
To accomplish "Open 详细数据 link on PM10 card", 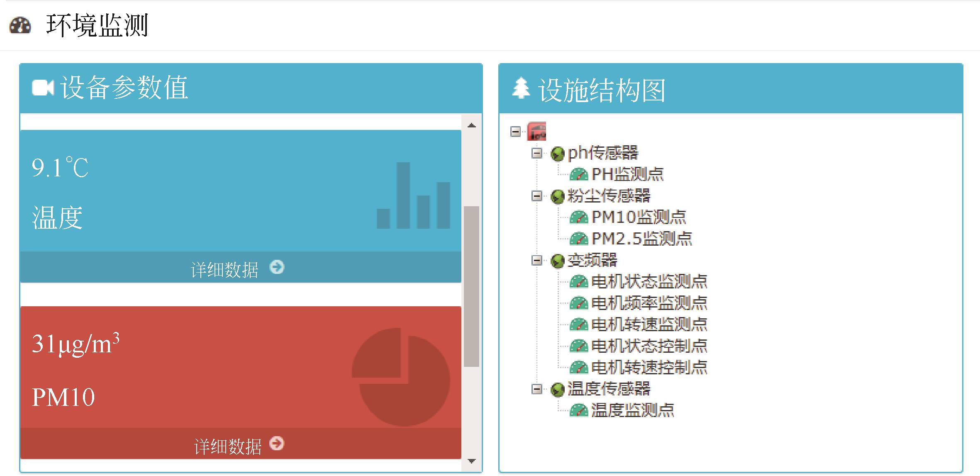I will tap(228, 447).
